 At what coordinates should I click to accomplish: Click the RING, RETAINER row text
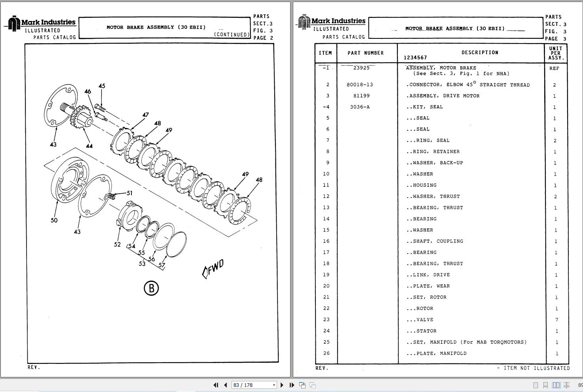tap(433, 151)
